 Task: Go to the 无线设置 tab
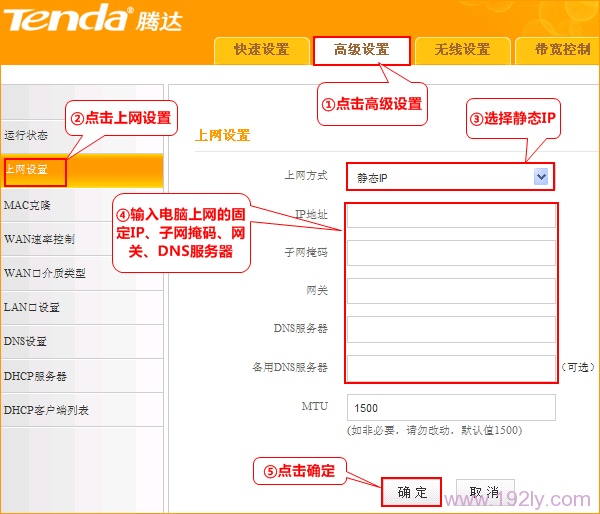click(x=462, y=50)
